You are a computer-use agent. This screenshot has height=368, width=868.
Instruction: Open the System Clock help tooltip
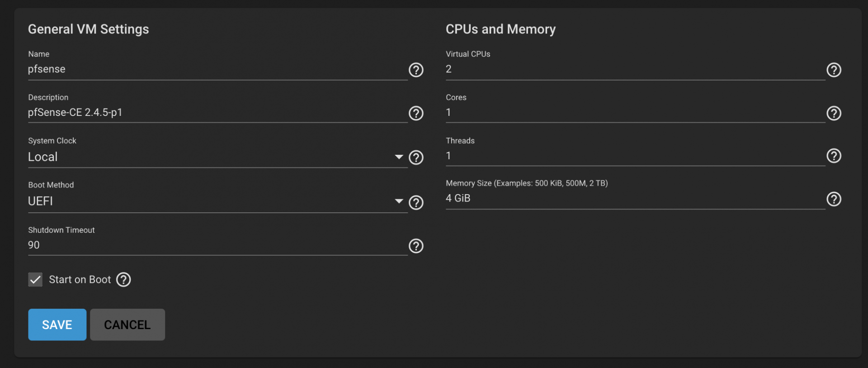click(416, 158)
